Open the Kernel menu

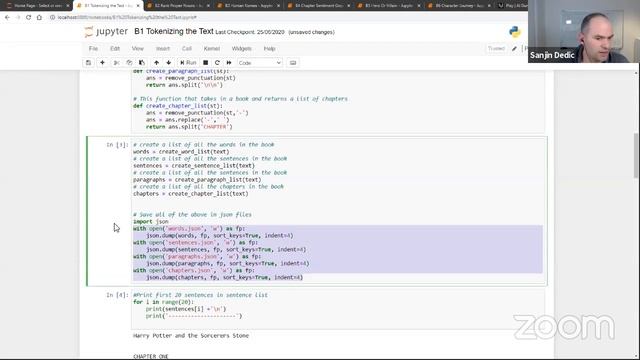(211, 49)
